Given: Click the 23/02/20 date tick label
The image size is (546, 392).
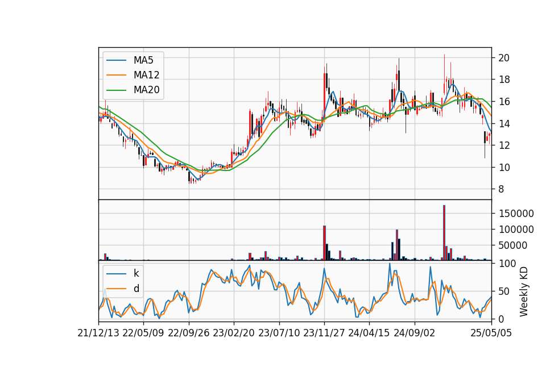Looking at the screenshot, I should 234,333.
